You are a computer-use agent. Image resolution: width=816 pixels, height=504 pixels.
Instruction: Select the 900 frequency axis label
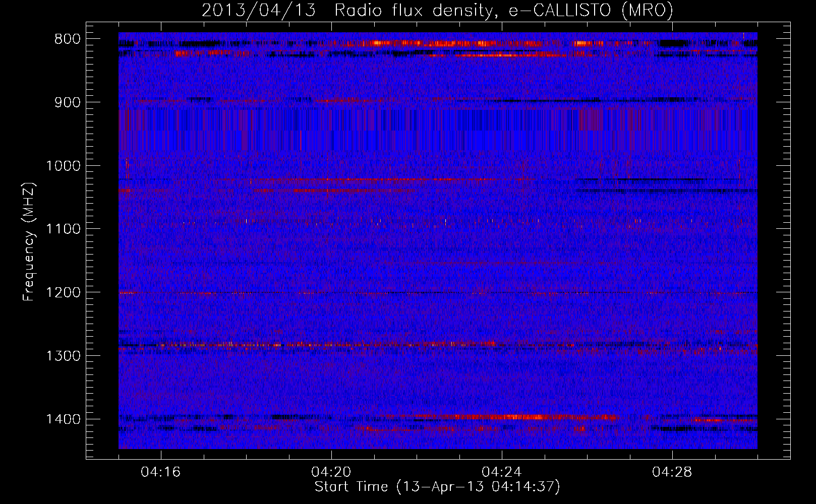click(x=68, y=102)
